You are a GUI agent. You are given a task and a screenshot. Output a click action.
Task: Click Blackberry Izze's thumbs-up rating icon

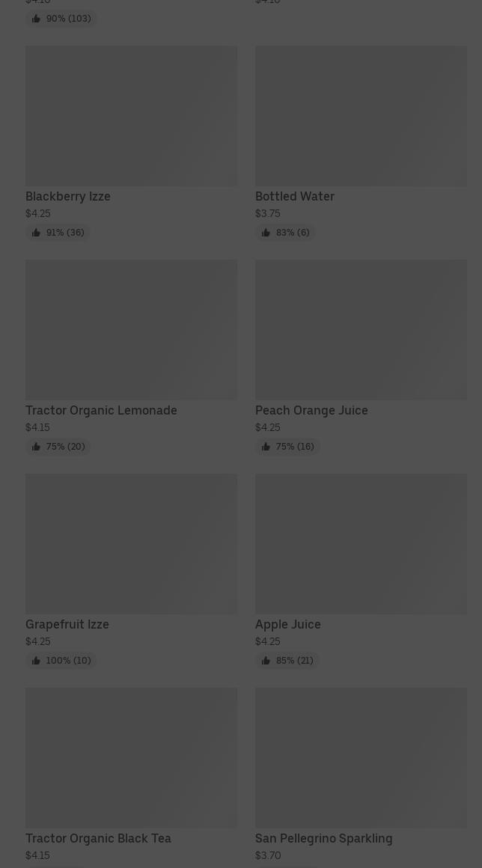click(36, 233)
